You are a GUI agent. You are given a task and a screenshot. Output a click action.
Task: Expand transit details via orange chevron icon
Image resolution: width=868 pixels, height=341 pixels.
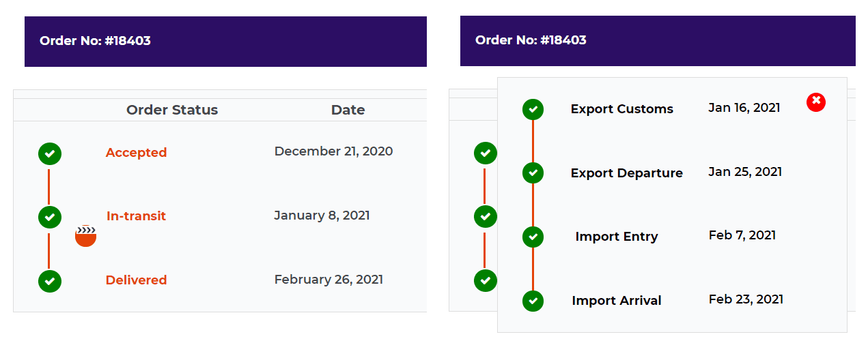pos(85,236)
